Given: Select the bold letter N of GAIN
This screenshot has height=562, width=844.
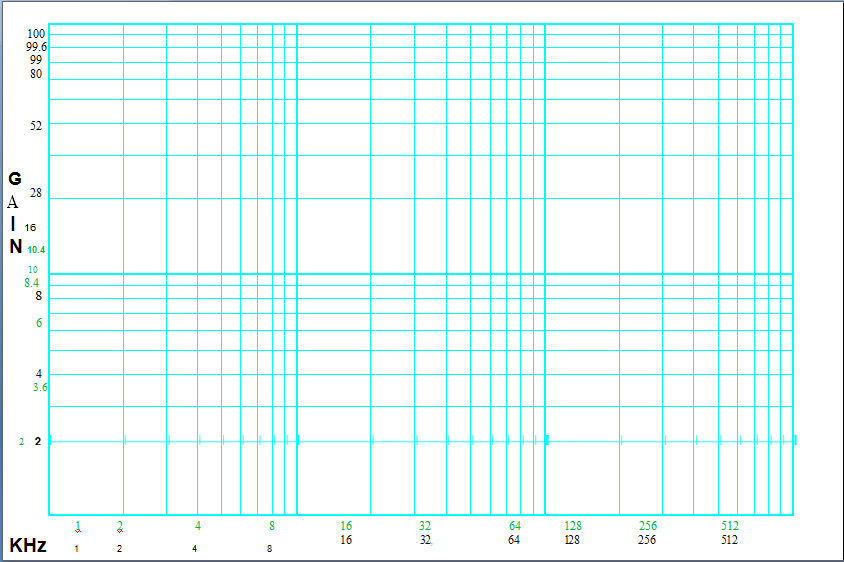Looking at the screenshot, I should click(16, 247).
